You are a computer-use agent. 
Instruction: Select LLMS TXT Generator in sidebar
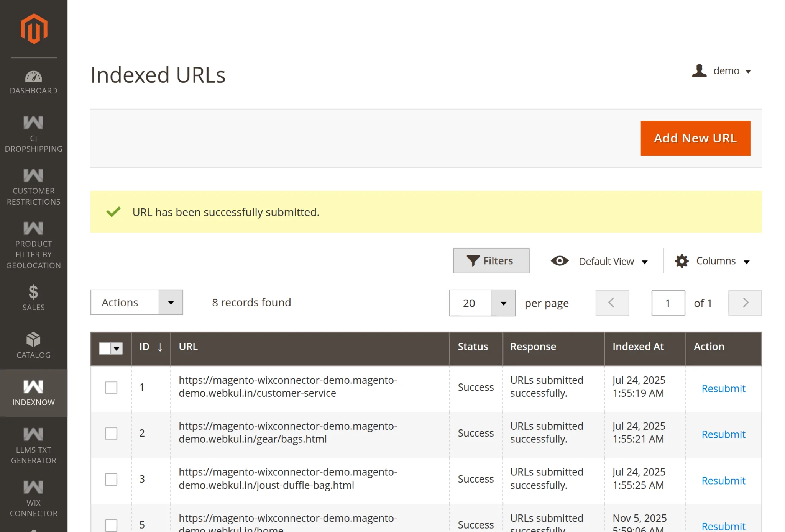pyautogui.click(x=34, y=445)
